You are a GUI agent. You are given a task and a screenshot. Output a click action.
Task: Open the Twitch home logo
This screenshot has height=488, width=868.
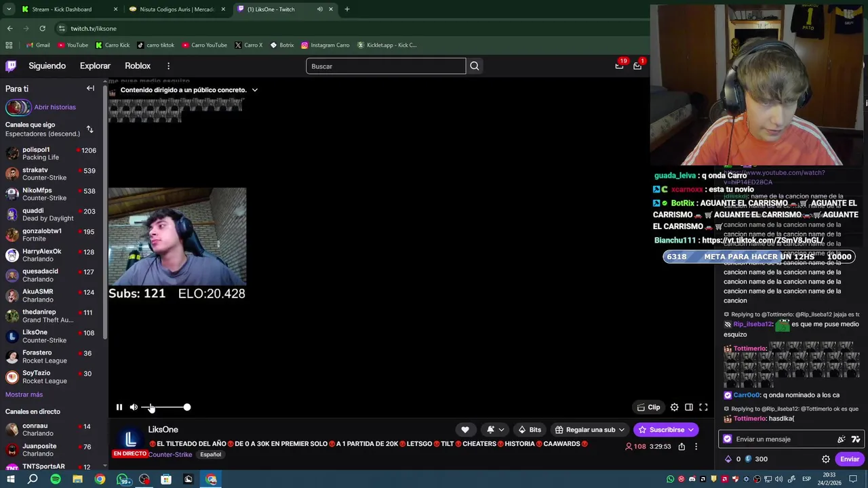coord(11,66)
